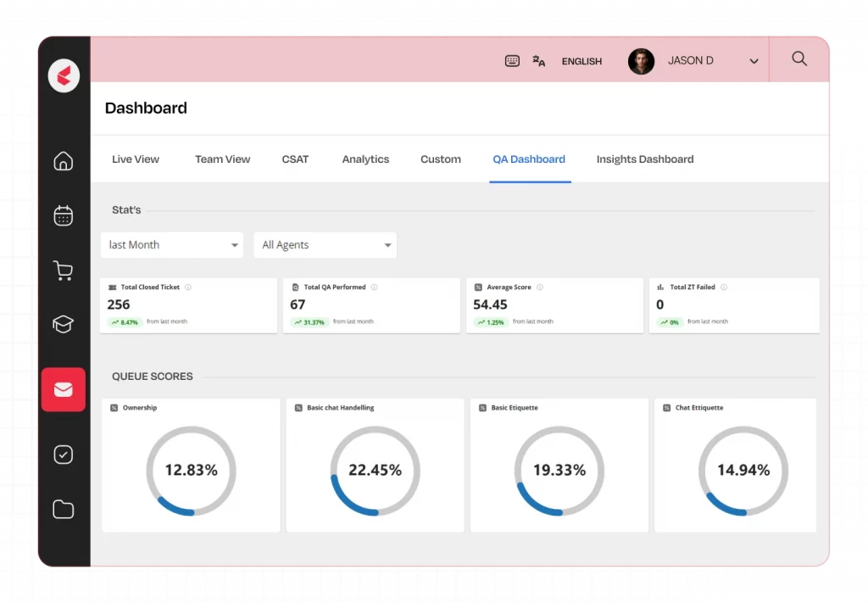The height and width of the screenshot is (603, 868).
Task: Click the 31.37% trend badge
Action: pyautogui.click(x=310, y=322)
